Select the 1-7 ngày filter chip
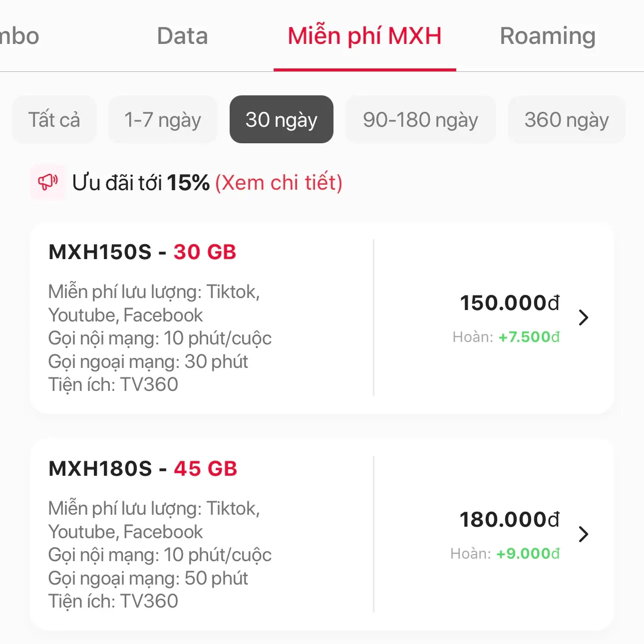The height and width of the screenshot is (644, 644). pyautogui.click(x=162, y=119)
